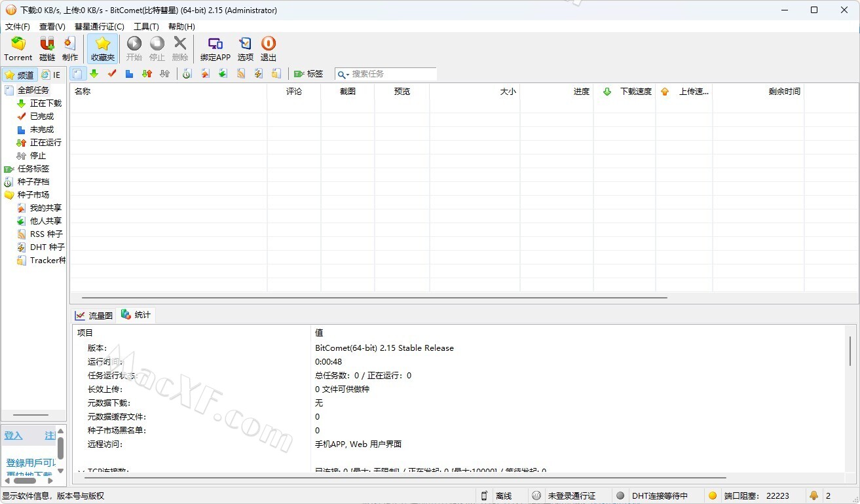Click the 制作 make-torrent button
This screenshot has height=504, width=860.
[x=70, y=49]
